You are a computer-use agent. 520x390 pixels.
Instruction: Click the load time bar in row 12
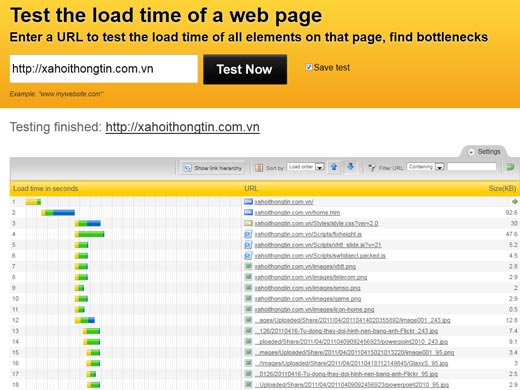point(85,320)
